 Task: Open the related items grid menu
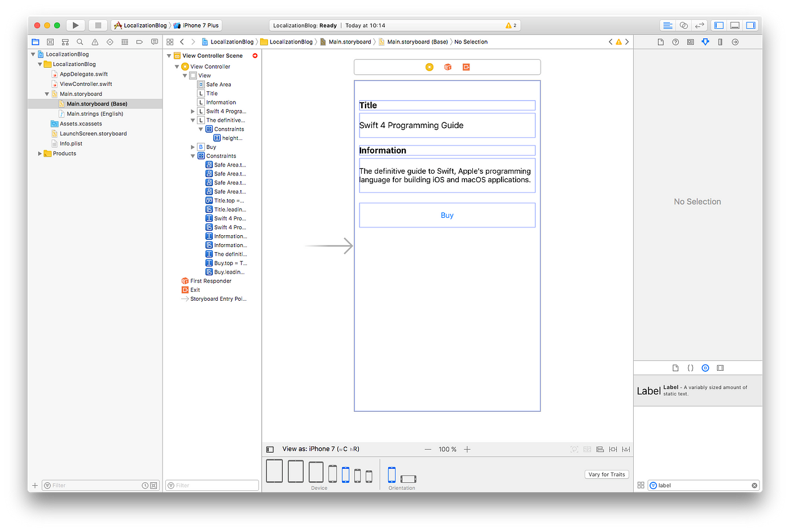tap(170, 42)
